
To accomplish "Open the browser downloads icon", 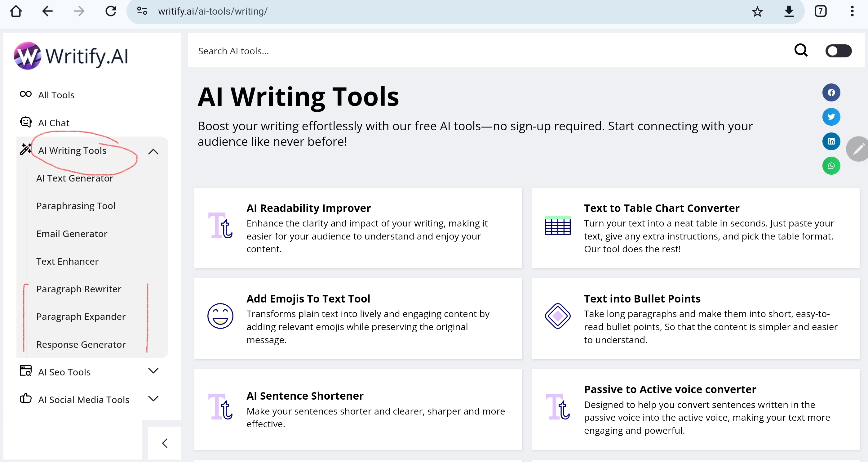I will [789, 11].
